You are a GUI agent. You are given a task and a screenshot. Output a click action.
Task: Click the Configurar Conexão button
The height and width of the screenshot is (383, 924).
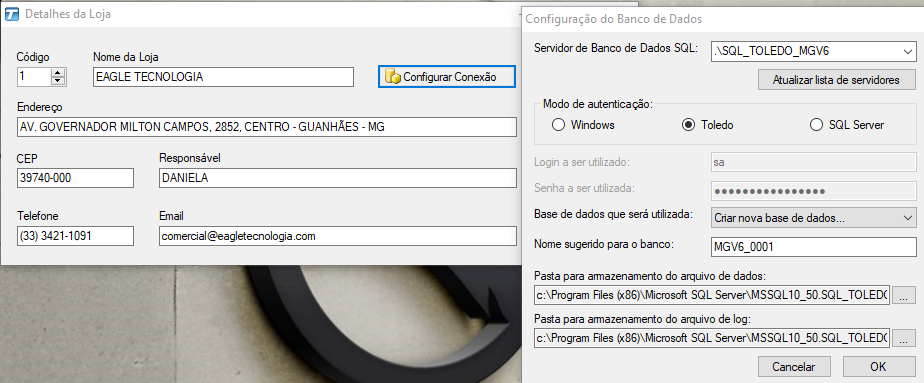pos(447,77)
